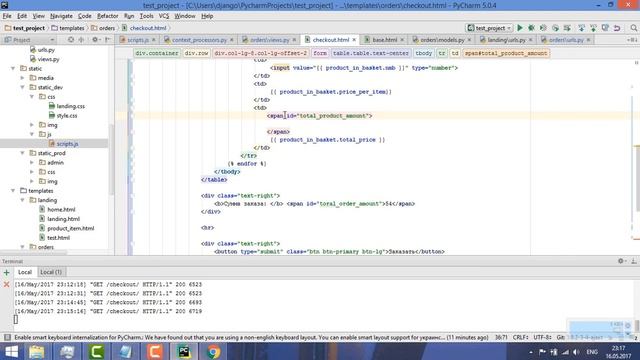Open the File menu

tap(7, 16)
